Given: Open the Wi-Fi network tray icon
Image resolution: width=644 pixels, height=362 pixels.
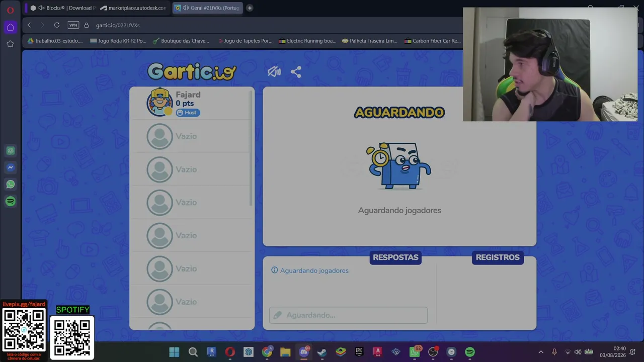Looking at the screenshot, I should coord(568,352).
